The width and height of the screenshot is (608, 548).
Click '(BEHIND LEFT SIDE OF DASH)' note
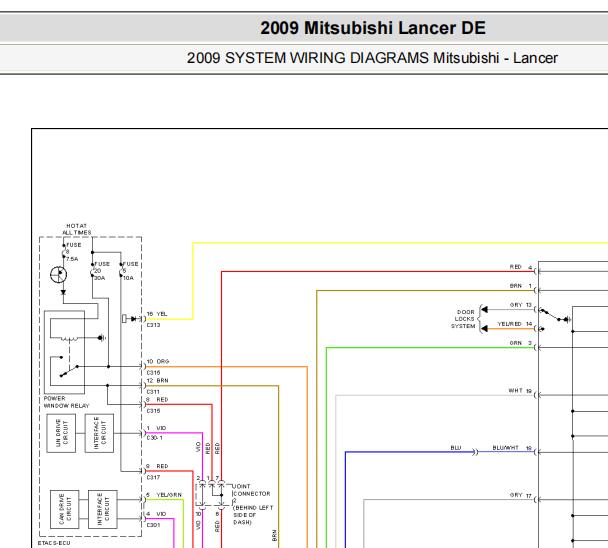pos(253,515)
